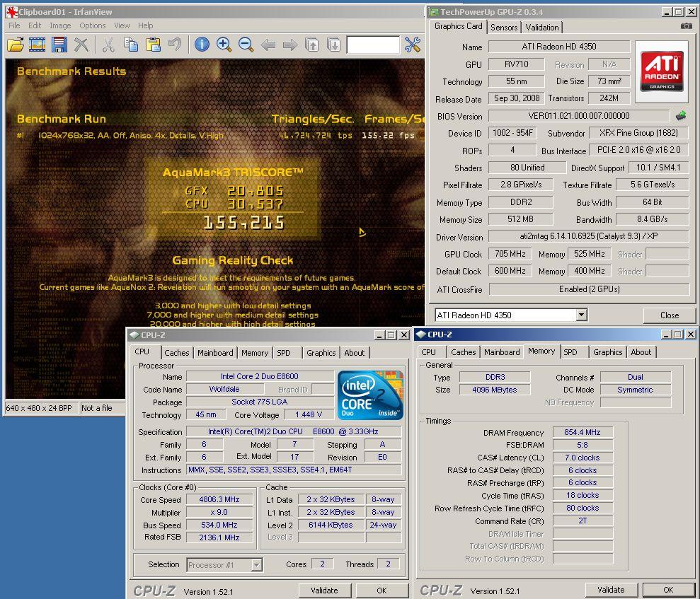Click the Core Speed value 4806.3 MHz
Image resolution: width=700 pixels, height=599 pixels.
tap(219, 499)
